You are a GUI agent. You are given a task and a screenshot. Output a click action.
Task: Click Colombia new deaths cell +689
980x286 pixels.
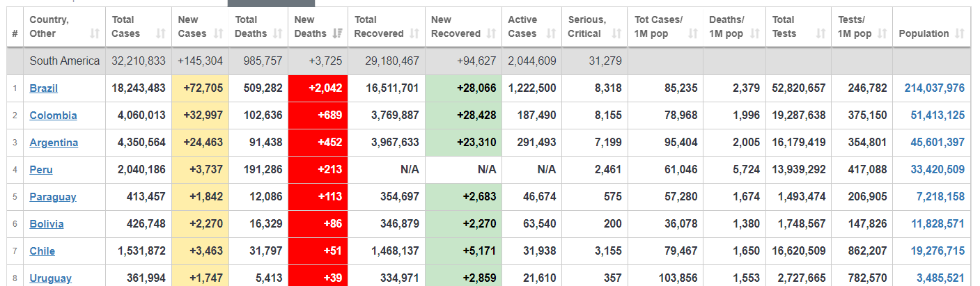[x=318, y=116]
